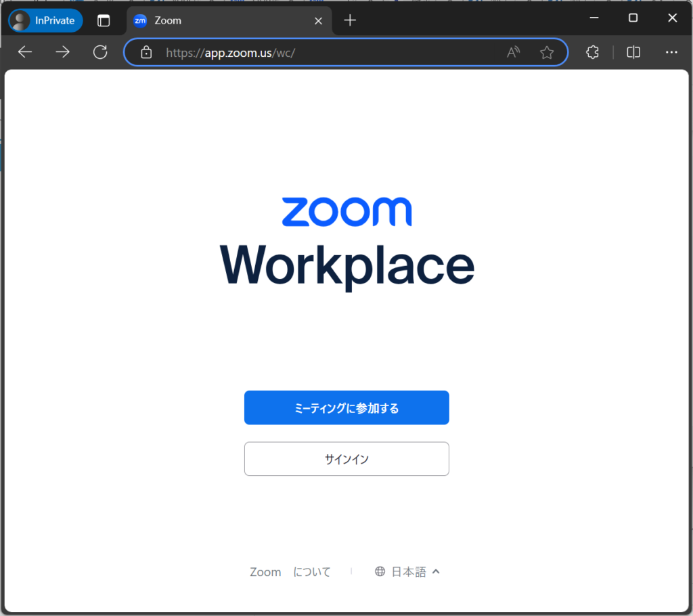Toggle the split screen icon
The height and width of the screenshot is (616, 693).
pos(633,52)
